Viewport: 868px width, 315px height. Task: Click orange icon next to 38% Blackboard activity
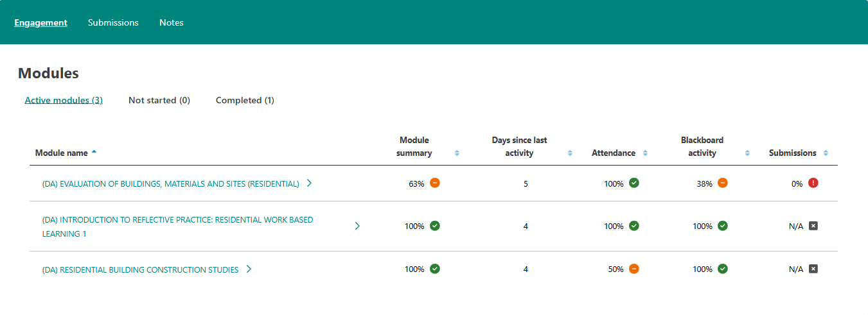[x=723, y=183]
